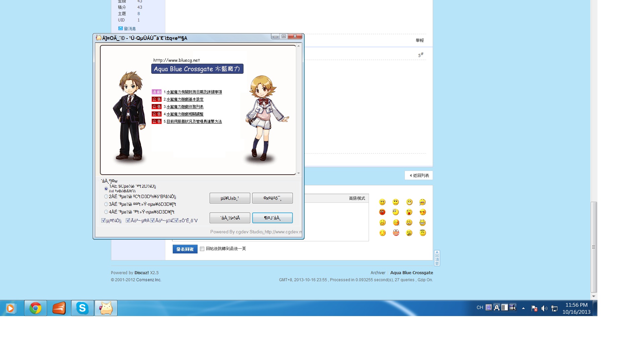Open announcement 4 about game adjustments
This screenshot has width=644, height=362.
pos(185,114)
